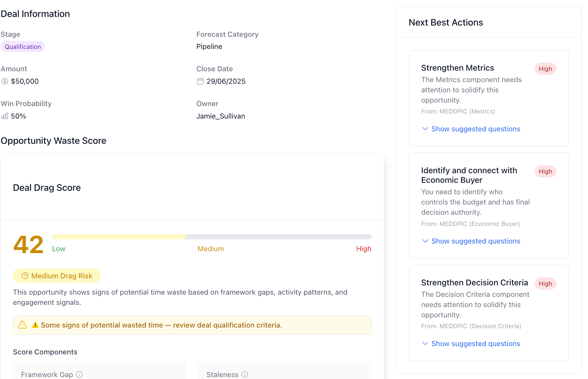Viewport: 588px width, 379px height.
Task: Toggle the Qualification stage badge
Action: pyautogui.click(x=23, y=46)
